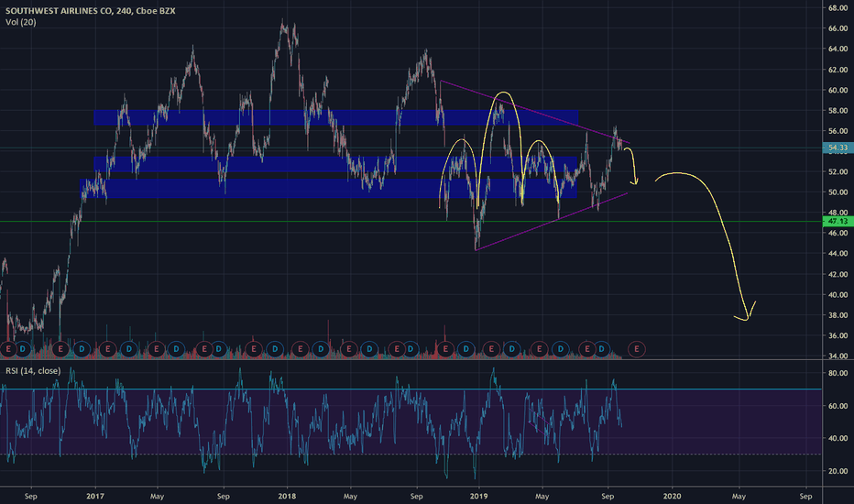Click the 2020 label on time axis
Viewport: 854px width, 504px height.
pyautogui.click(x=672, y=497)
